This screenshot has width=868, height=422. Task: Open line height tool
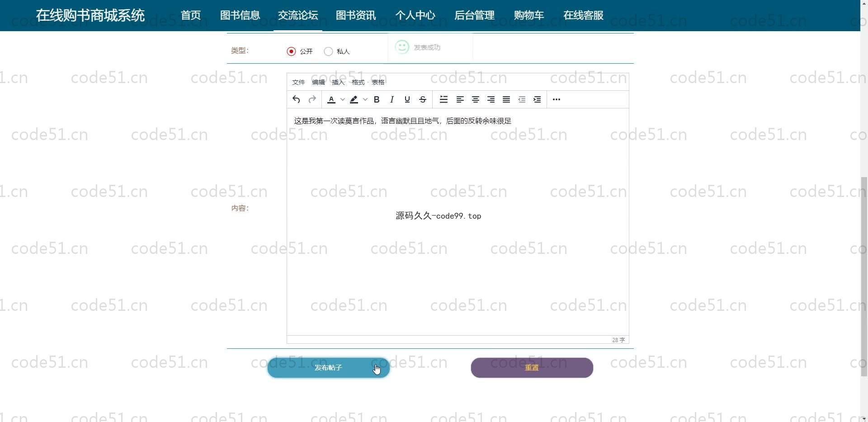pyautogui.click(x=443, y=99)
